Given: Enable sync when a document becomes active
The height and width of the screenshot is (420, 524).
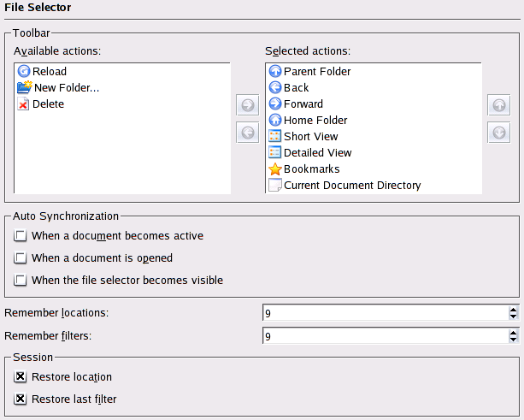Looking at the screenshot, I should (21, 236).
